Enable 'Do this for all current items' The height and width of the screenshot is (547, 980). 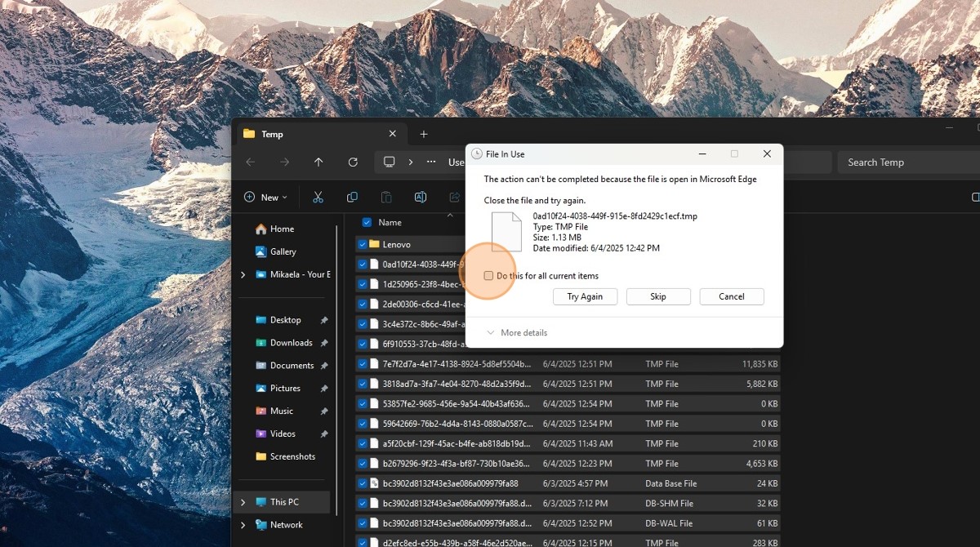click(488, 276)
